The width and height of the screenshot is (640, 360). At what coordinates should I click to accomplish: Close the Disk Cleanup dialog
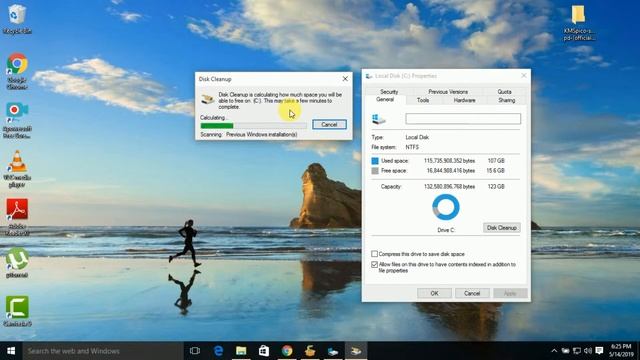click(345, 79)
